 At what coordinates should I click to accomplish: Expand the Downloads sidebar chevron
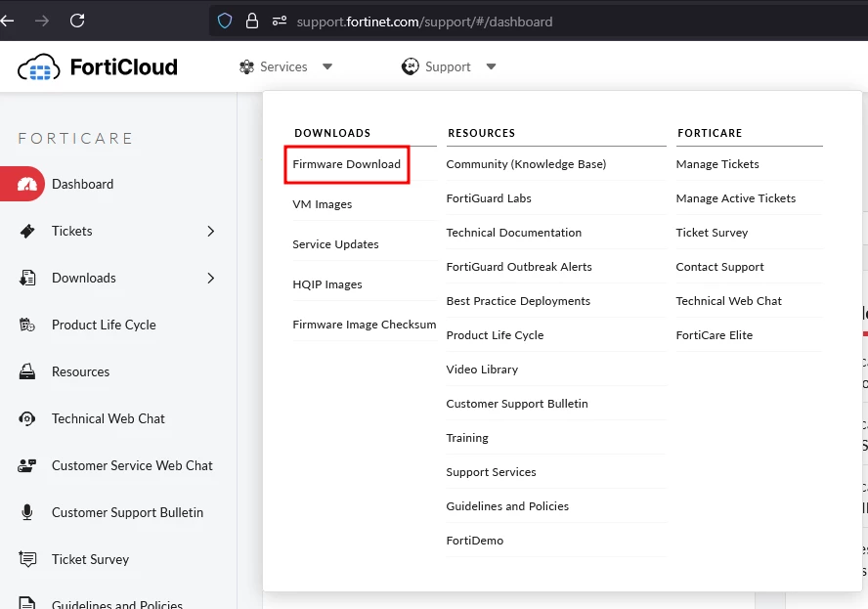(x=210, y=278)
